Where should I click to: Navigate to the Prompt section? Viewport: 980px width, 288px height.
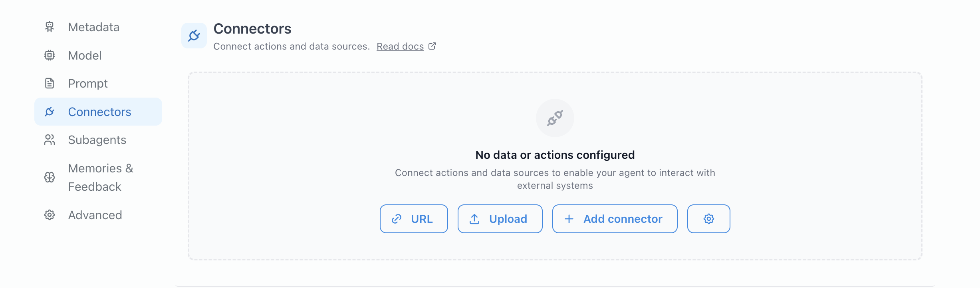[88, 84]
